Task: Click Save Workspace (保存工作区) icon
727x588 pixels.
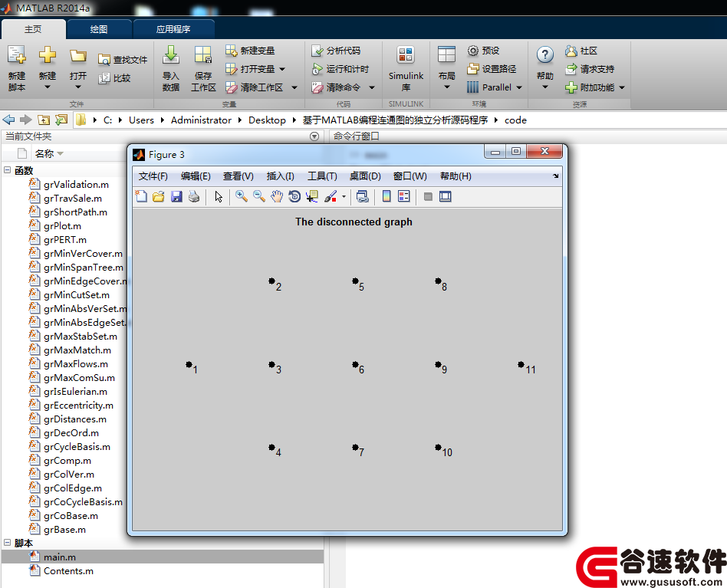Action: point(203,54)
